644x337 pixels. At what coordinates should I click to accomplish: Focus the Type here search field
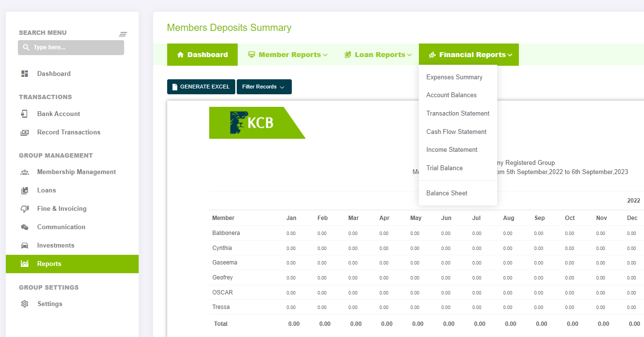tap(71, 47)
